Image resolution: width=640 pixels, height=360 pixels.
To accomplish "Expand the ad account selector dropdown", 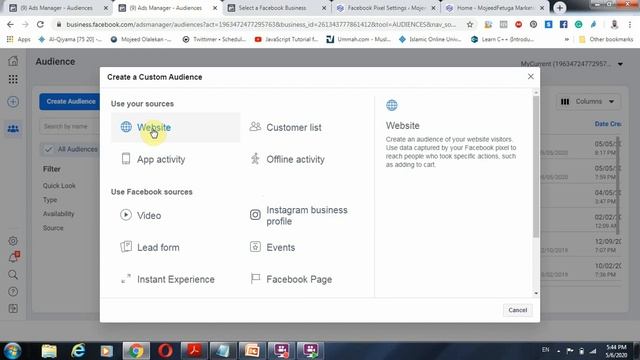I will tap(620, 64).
